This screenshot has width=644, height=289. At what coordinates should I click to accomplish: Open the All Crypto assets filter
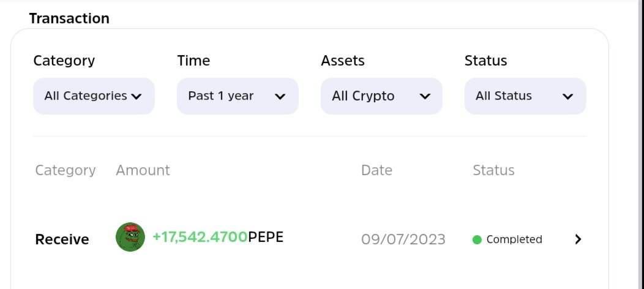pyautogui.click(x=381, y=96)
